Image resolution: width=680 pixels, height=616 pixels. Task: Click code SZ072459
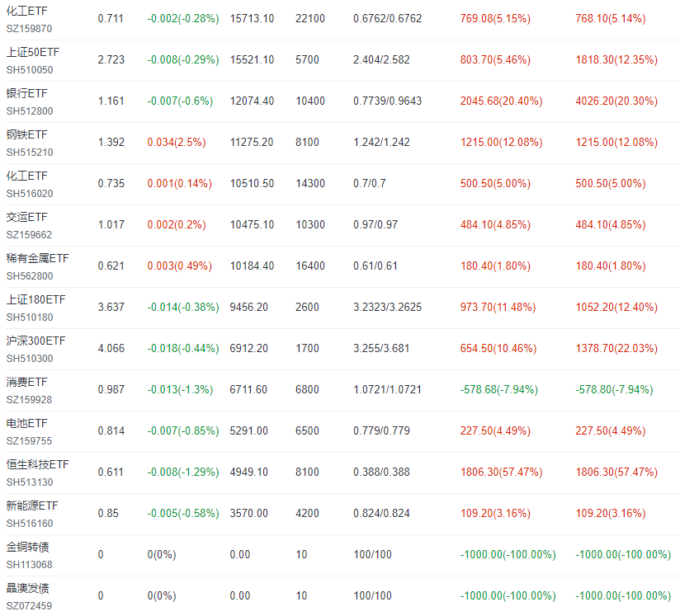pyautogui.click(x=29, y=605)
